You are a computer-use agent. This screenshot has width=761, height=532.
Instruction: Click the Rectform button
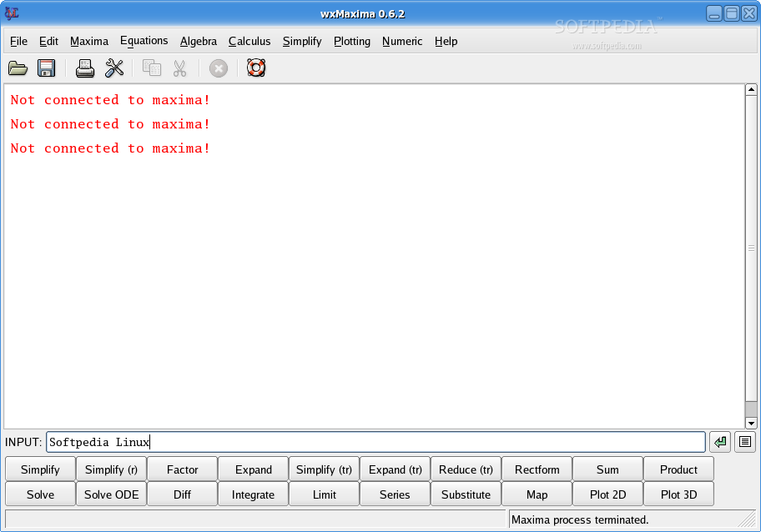pyautogui.click(x=537, y=469)
